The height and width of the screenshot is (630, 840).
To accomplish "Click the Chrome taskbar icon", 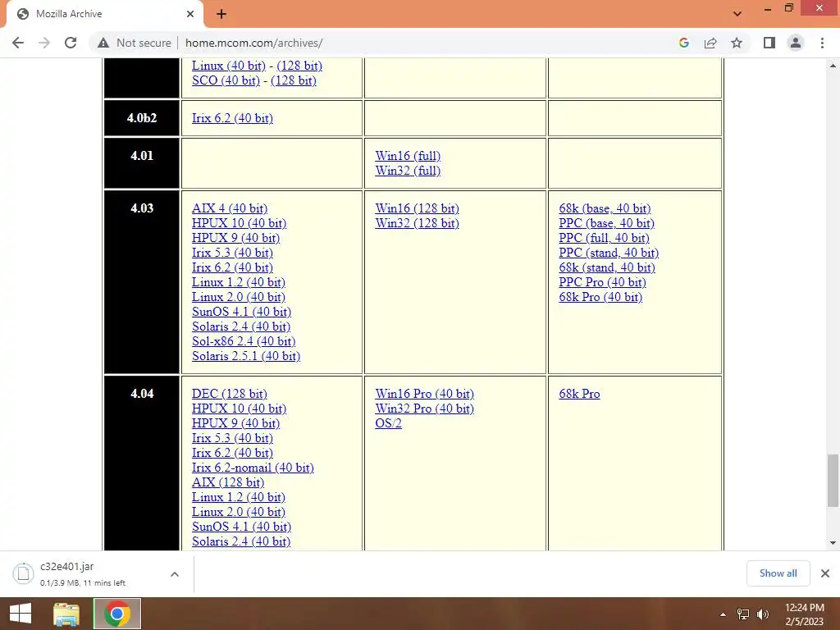I will coord(117,614).
